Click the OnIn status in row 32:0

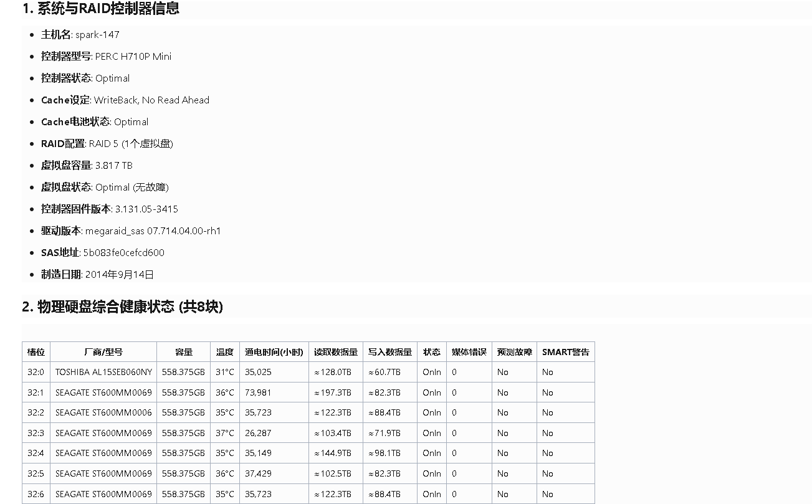(x=432, y=373)
